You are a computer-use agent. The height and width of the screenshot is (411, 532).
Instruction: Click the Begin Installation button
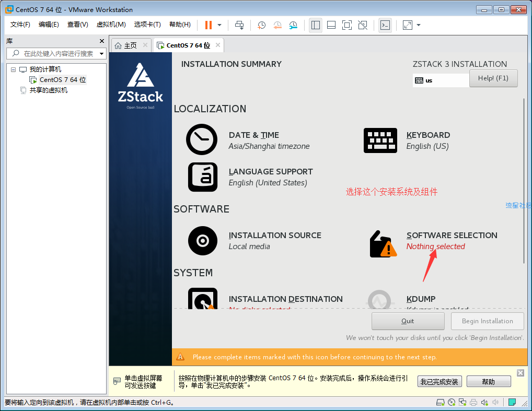[x=487, y=321]
